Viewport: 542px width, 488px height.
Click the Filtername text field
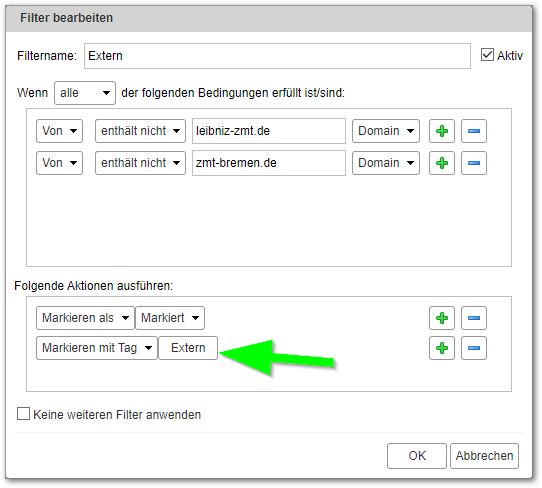[x=277, y=56]
